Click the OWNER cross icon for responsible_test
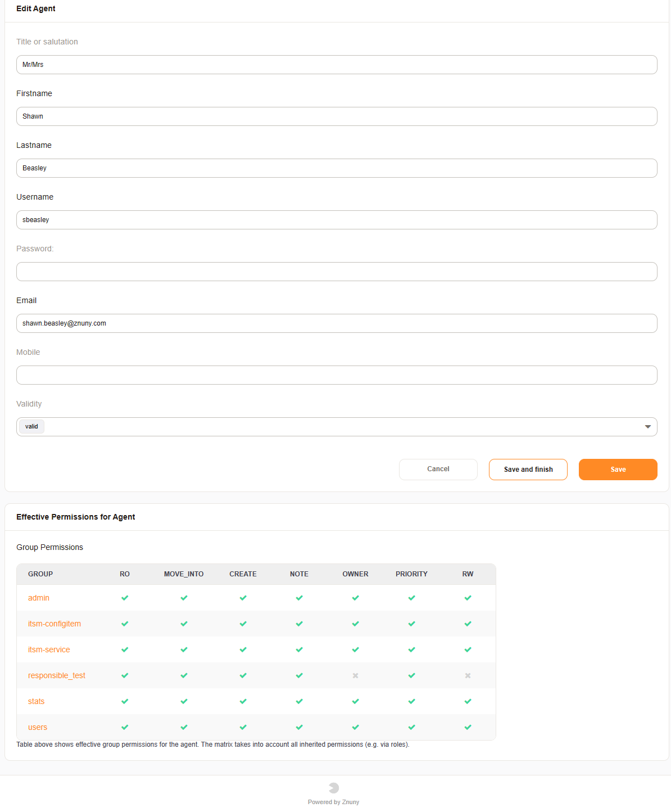671x812 pixels. [x=355, y=675]
